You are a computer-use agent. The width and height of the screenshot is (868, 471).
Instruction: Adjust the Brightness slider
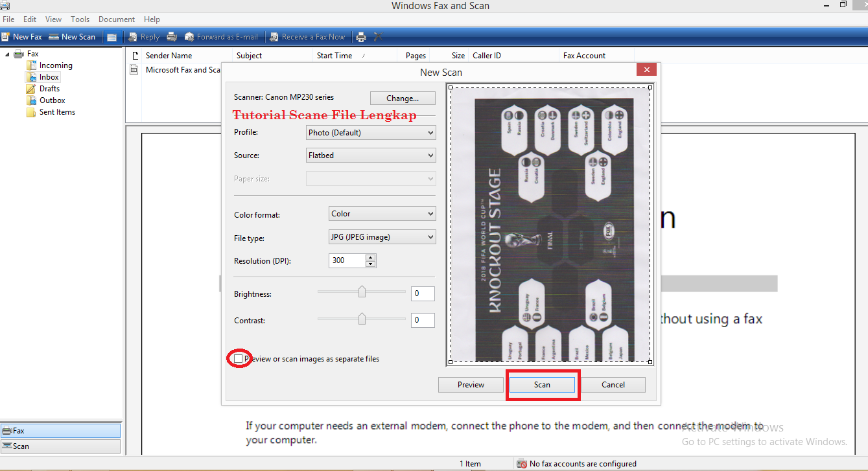coord(361,292)
